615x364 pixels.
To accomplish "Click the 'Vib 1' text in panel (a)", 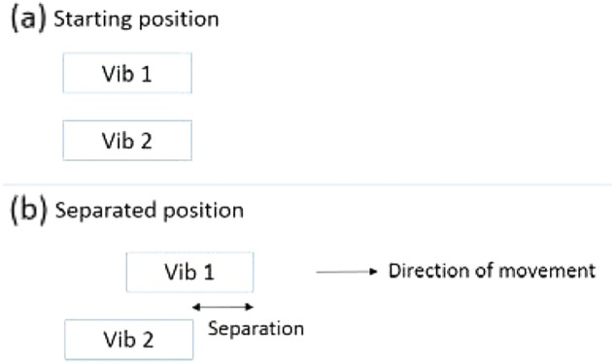I will point(126,73).
